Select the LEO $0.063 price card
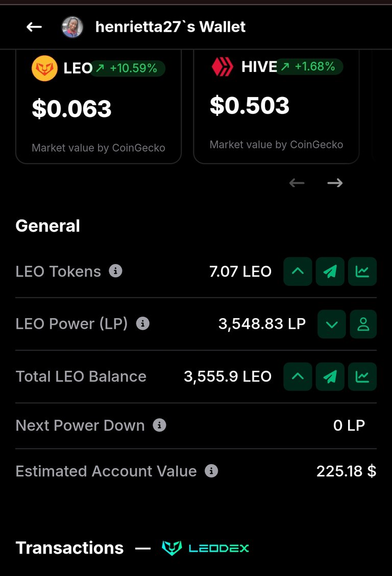The width and height of the screenshot is (392, 576). 99,107
